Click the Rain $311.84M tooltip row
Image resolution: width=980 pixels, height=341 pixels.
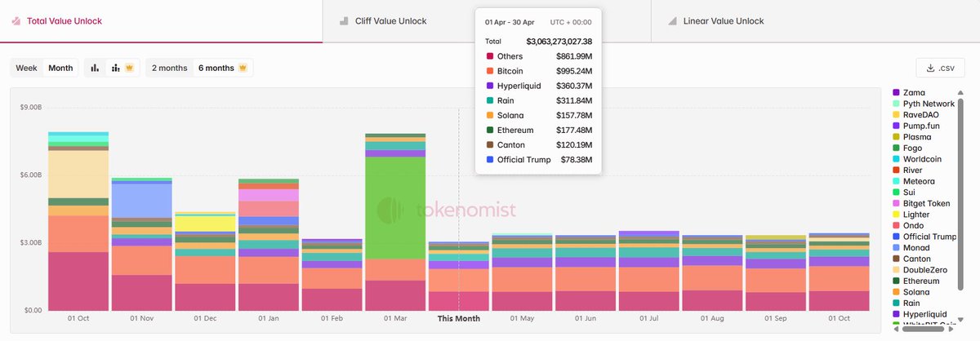pos(538,100)
